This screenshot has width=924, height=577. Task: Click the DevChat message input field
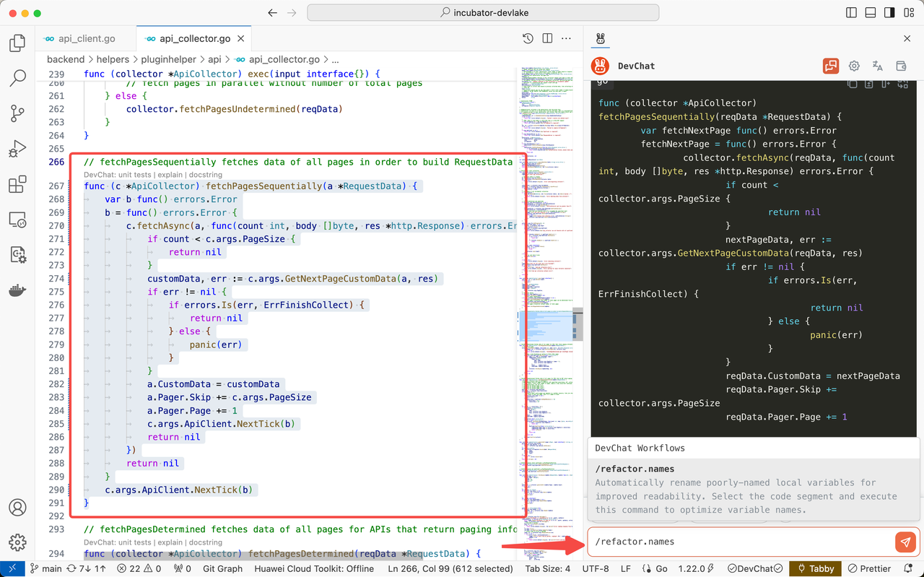741,542
